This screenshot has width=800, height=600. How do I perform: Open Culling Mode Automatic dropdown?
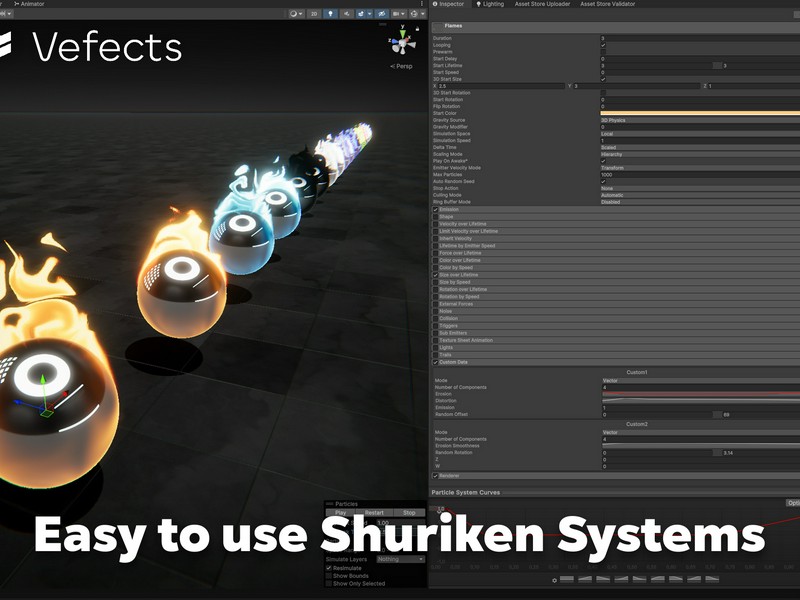click(x=700, y=195)
